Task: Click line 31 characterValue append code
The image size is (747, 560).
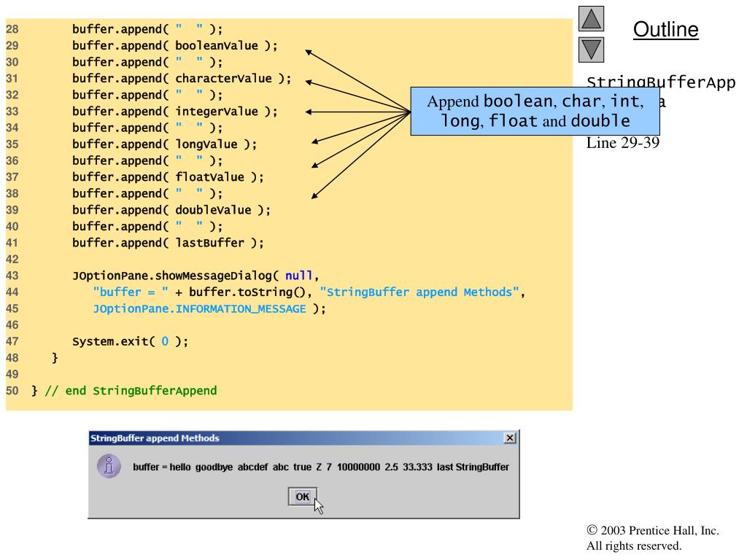Action: pos(182,79)
